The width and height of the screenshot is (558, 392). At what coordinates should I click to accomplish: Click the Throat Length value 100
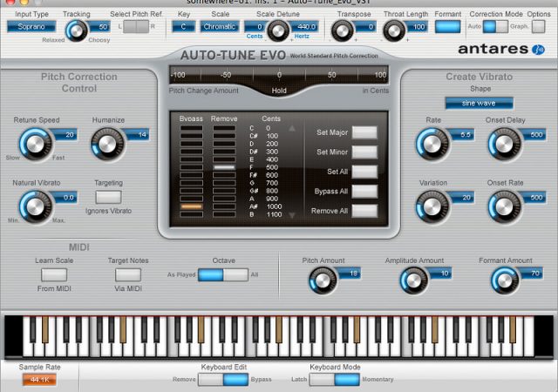click(x=418, y=27)
